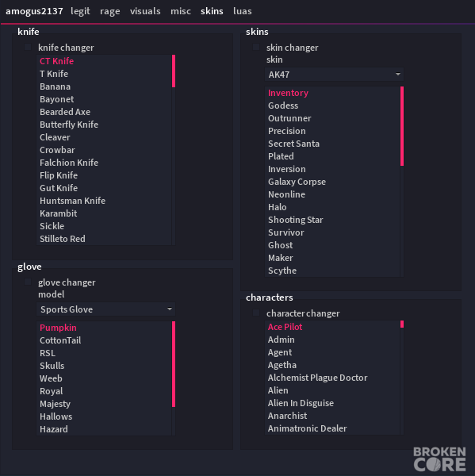
Task: Select the Cleaver knife
Action: tap(104, 137)
